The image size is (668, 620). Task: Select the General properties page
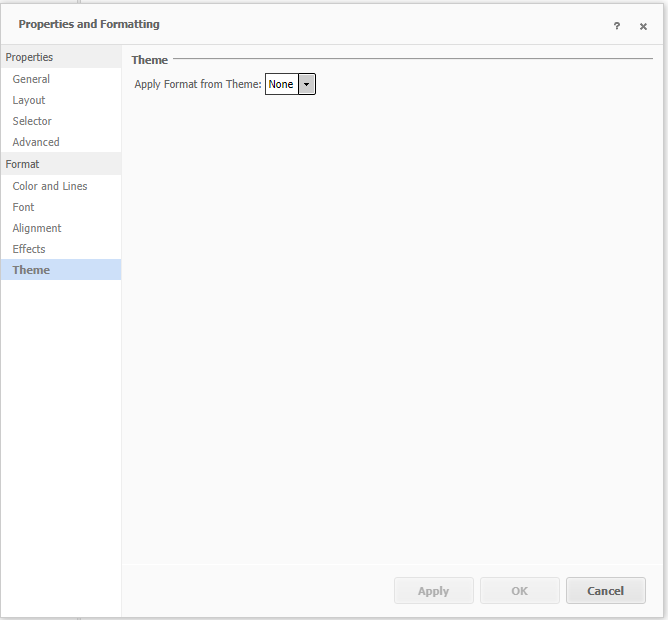pyautogui.click(x=61, y=79)
